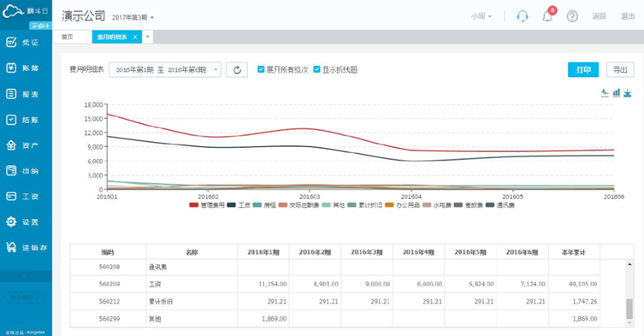This screenshot has width=644, height=336.
Task: Open the help question mark icon
Action: 572,16
